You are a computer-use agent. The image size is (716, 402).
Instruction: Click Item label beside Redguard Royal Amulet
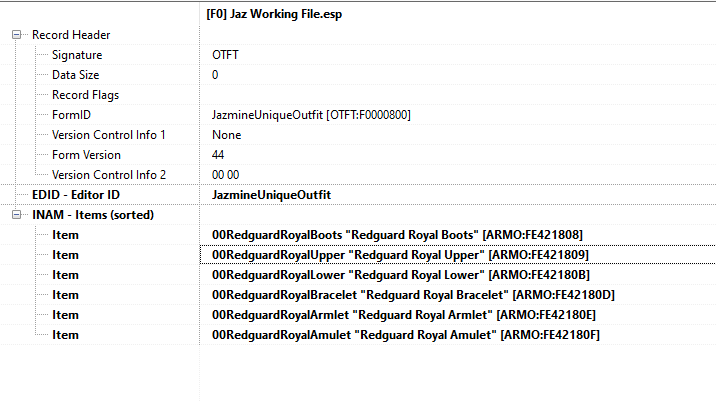tap(65, 335)
